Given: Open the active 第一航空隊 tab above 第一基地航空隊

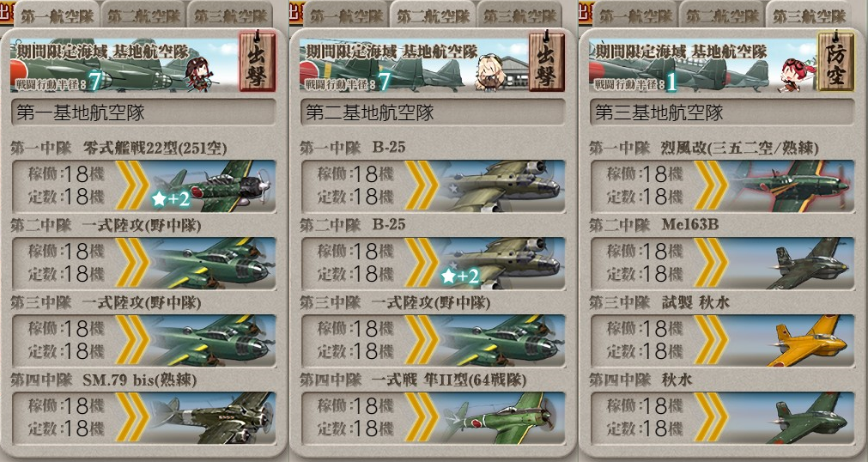Looking at the screenshot, I should coord(57,15).
